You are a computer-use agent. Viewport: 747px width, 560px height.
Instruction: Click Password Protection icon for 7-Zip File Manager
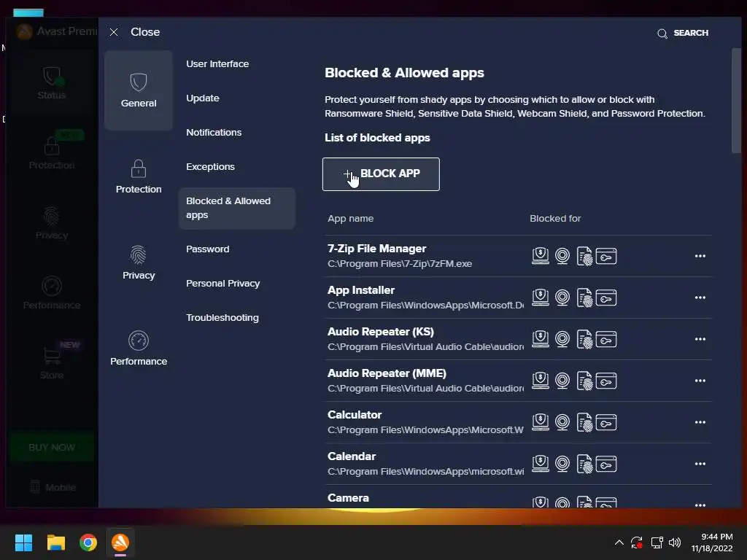tap(606, 256)
